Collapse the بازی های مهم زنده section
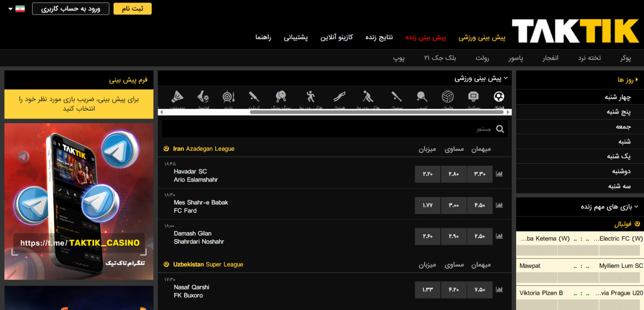The height and width of the screenshot is (310, 644). 636,206
